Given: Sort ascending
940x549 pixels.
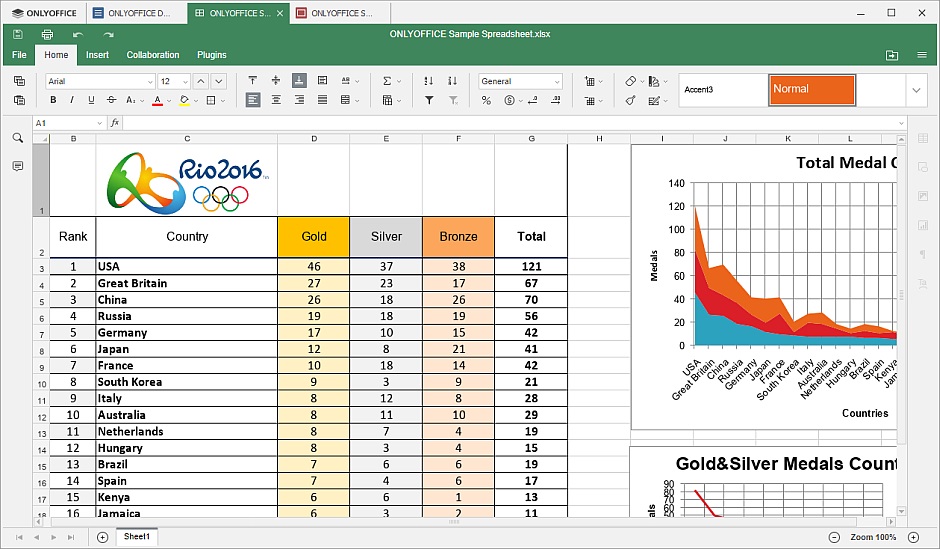Looking at the screenshot, I should (x=429, y=81).
